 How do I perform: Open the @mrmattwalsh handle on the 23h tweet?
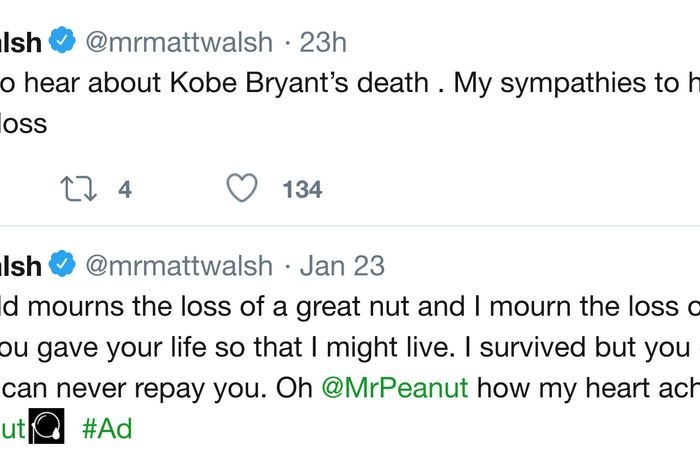pyautogui.click(x=179, y=41)
